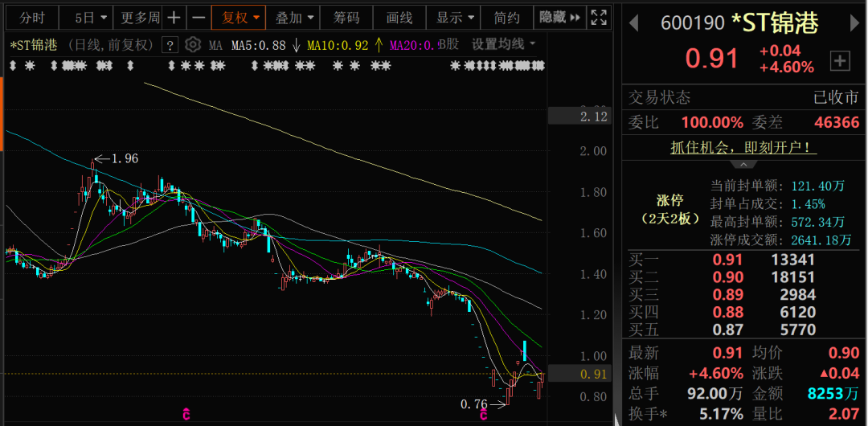Open moving average settings gear icon
The width and height of the screenshot is (868, 426).
[193, 45]
